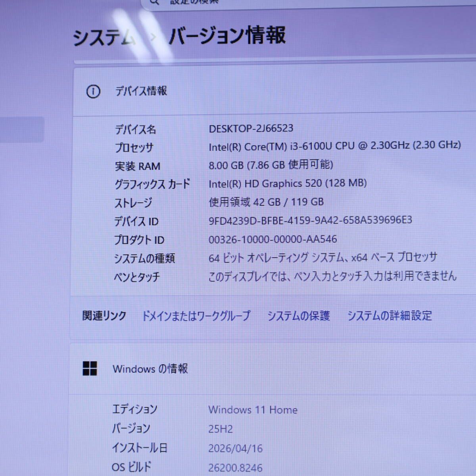
Task: Select the Intel(R) Core(TM) i3-6100U processor text
Action: pyautogui.click(x=335, y=146)
